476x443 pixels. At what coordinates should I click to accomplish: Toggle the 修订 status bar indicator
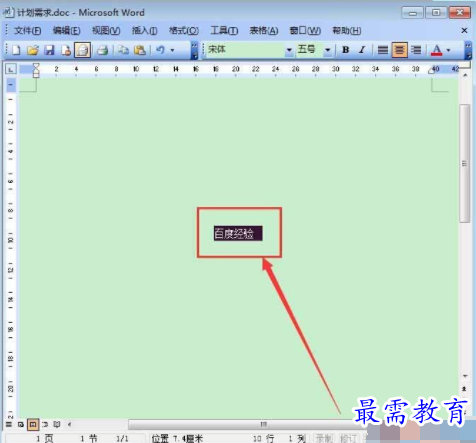pyautogui.click(x=348, y=438)
